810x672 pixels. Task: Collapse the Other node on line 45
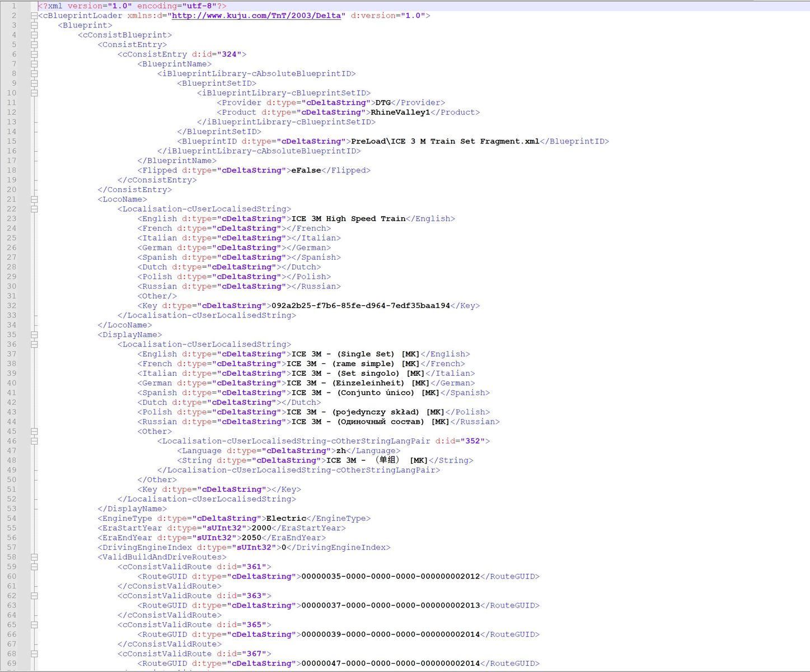[x=34, y=431]
